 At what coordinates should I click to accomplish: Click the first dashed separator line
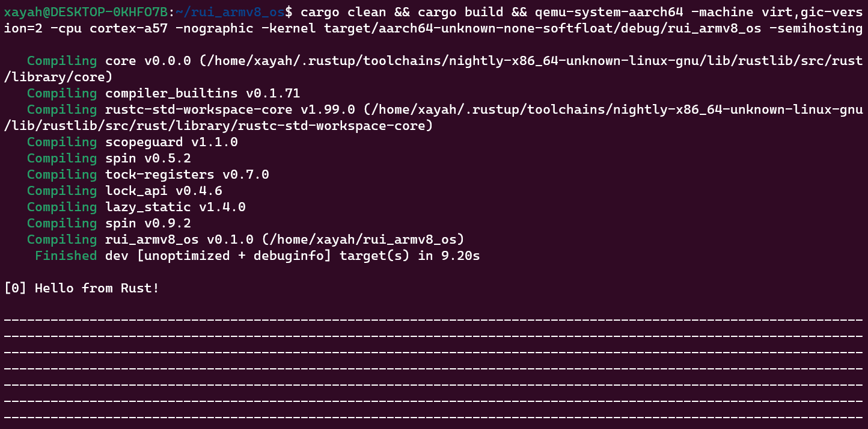(433, 318)
